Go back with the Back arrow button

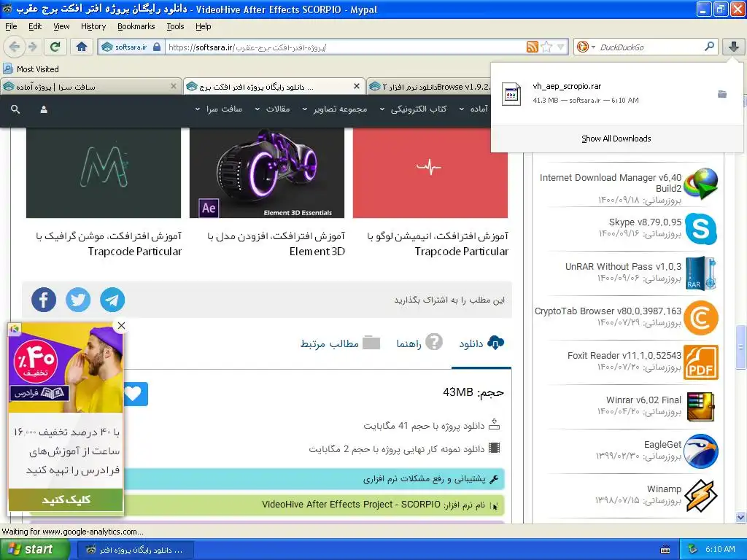point(15,47)
